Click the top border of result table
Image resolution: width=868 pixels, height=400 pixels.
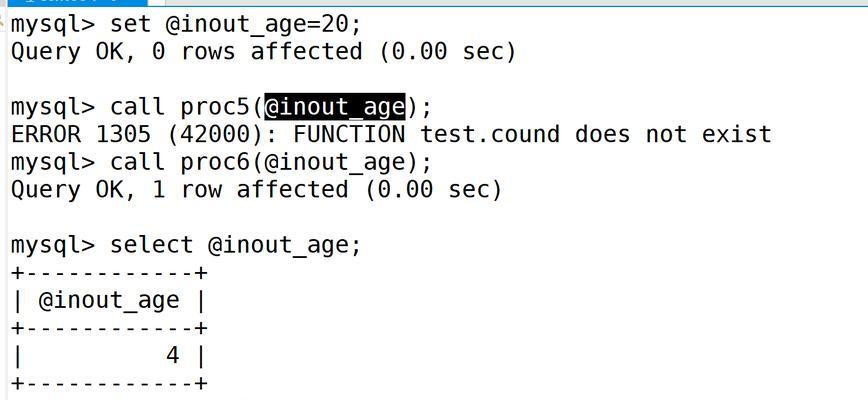point(109,273)
